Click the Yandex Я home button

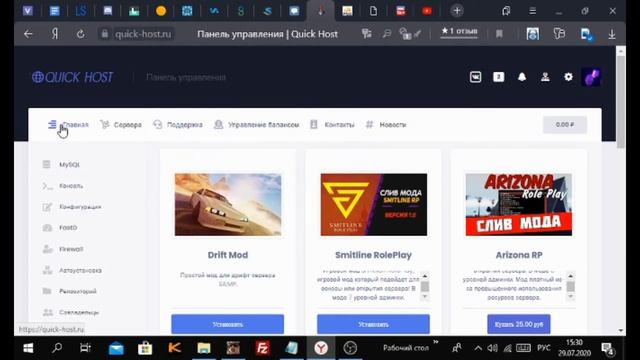point(55,34)
